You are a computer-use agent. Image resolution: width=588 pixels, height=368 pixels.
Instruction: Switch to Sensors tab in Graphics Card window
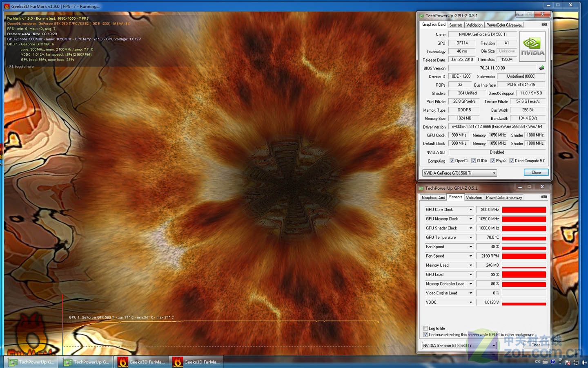point(456,25)
